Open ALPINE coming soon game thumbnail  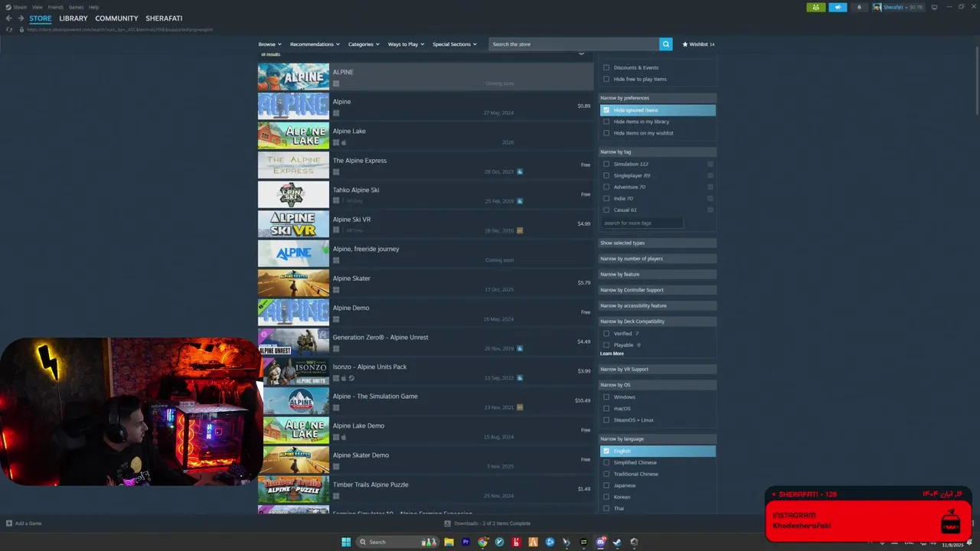293,77
